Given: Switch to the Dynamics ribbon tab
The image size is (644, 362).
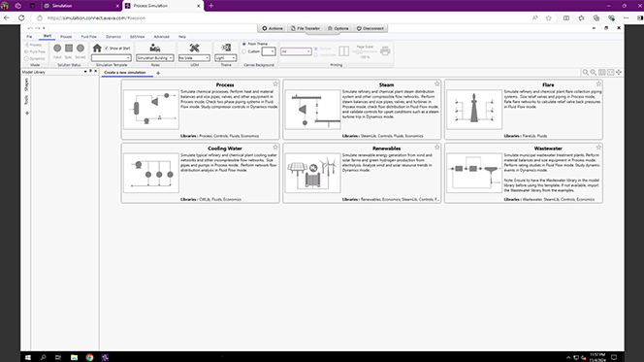Looking at the screenshot, I should tap(113, 37).
